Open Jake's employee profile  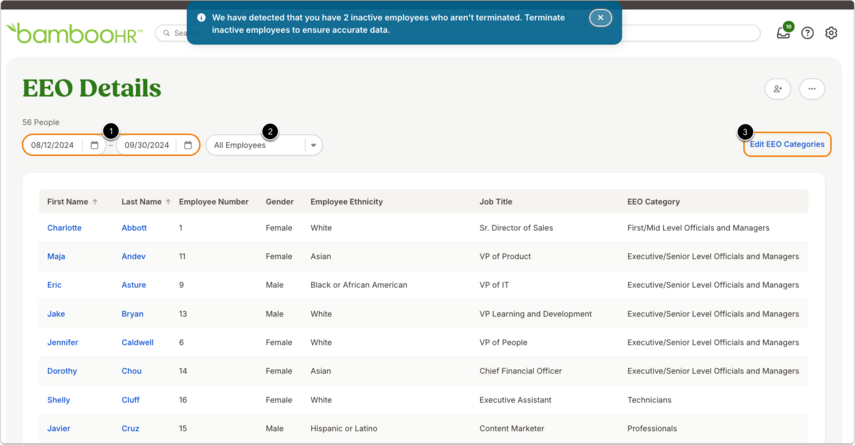[56, 314]
